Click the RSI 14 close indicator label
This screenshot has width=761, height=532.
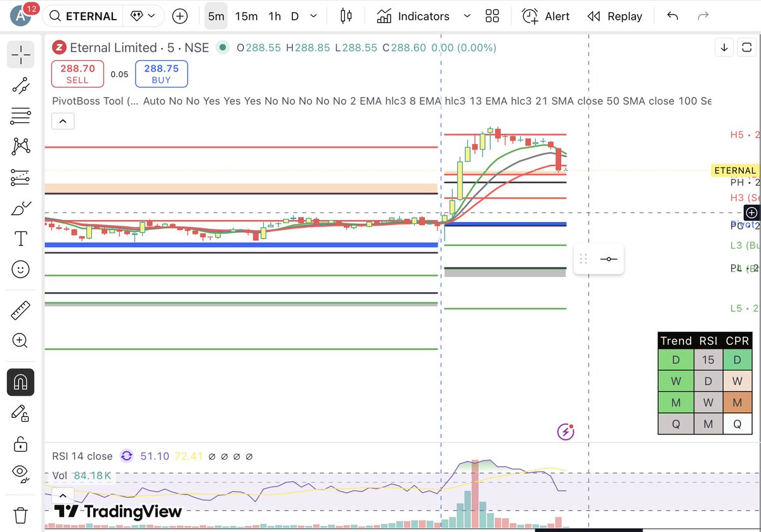(x=82, y=456)
